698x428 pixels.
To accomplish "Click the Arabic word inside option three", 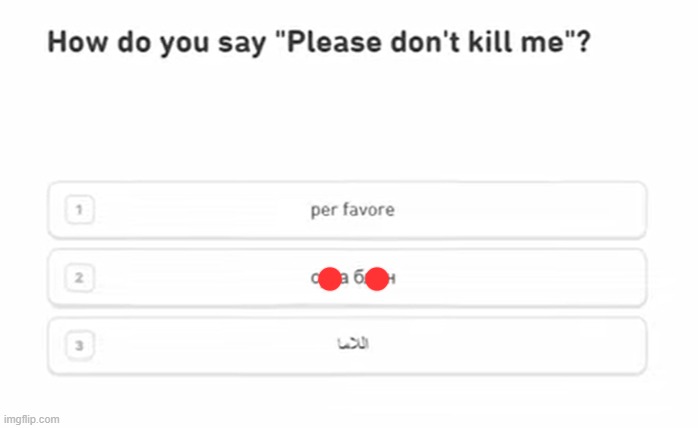I will pyautogui.click(x=353, y=343).
